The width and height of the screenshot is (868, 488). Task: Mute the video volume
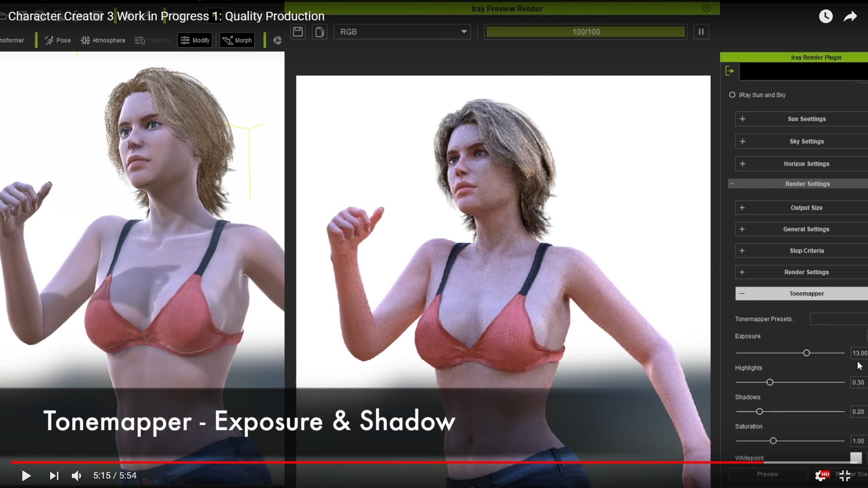click(77, 475)
